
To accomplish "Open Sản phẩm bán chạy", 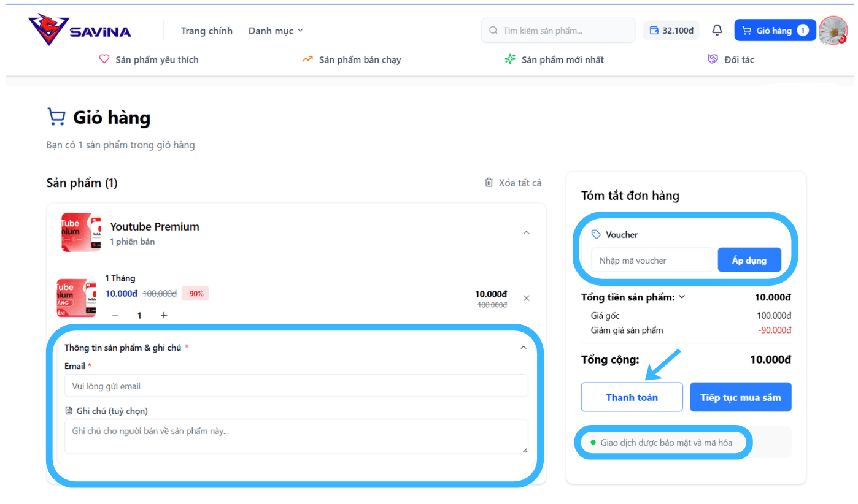I will (352, 59).
